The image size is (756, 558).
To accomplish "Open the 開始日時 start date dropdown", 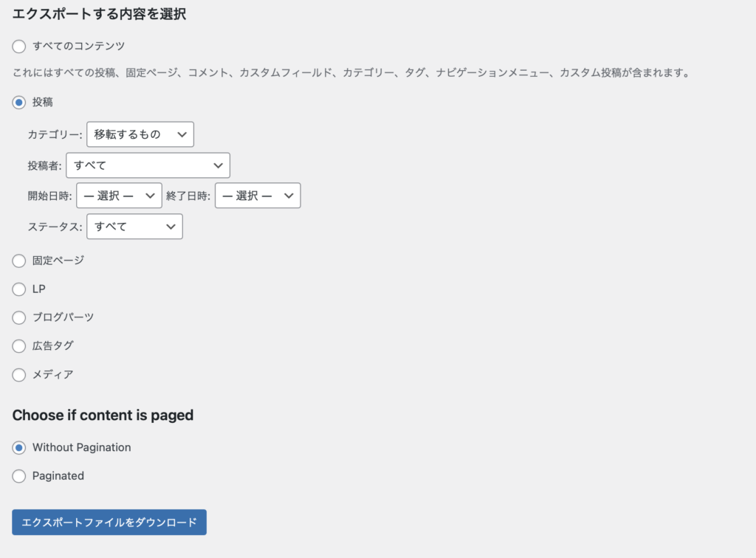I will [x=118, y=196].
